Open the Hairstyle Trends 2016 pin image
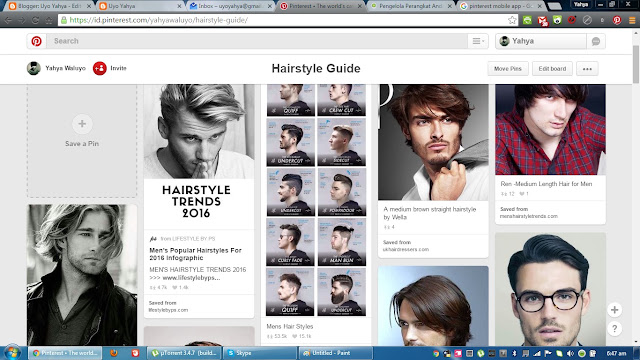640x360 pixels. coord(199,157)
